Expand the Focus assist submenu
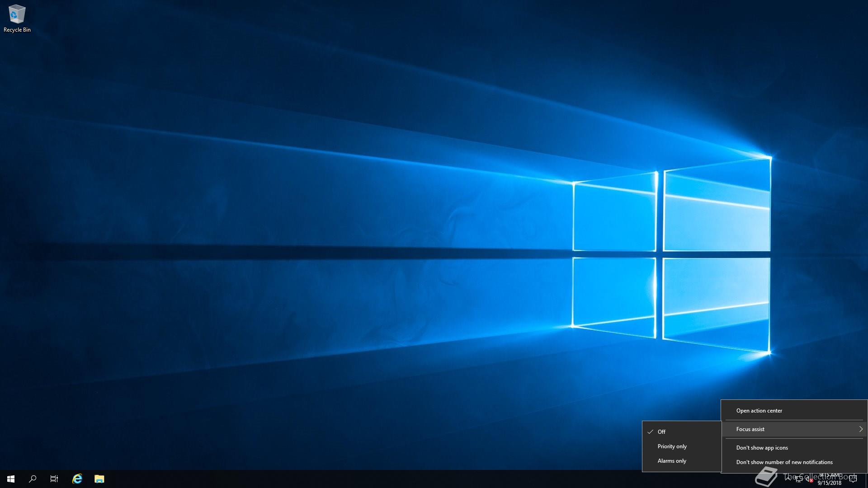This screenshot has height=488, width=868. (794, 429)
